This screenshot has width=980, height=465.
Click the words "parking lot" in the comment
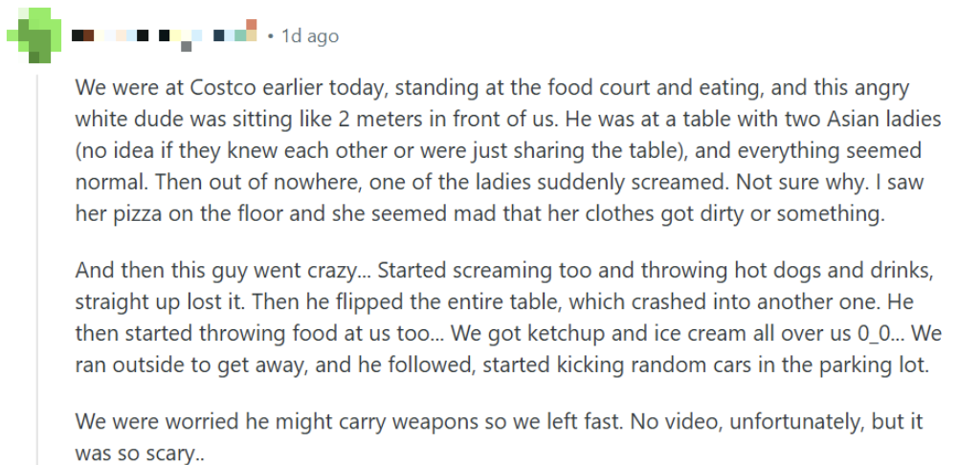tap(867, 365)
